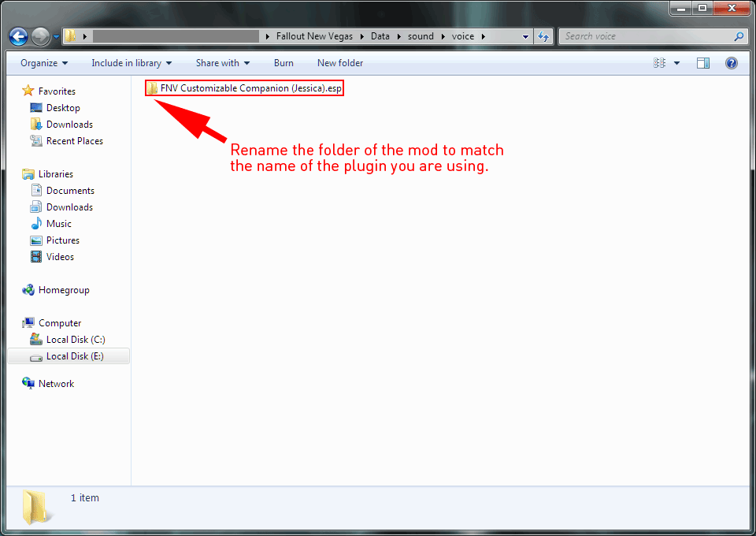The width and height of the screenshot is (756, 536).
Task: Open the Share with dropdown
Action: point(222,63)
